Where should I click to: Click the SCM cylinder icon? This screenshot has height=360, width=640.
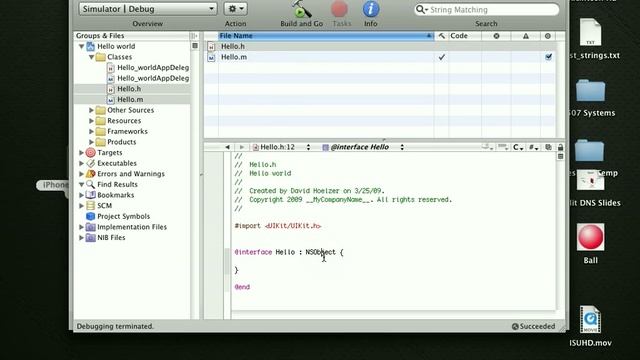click(91, 206)
